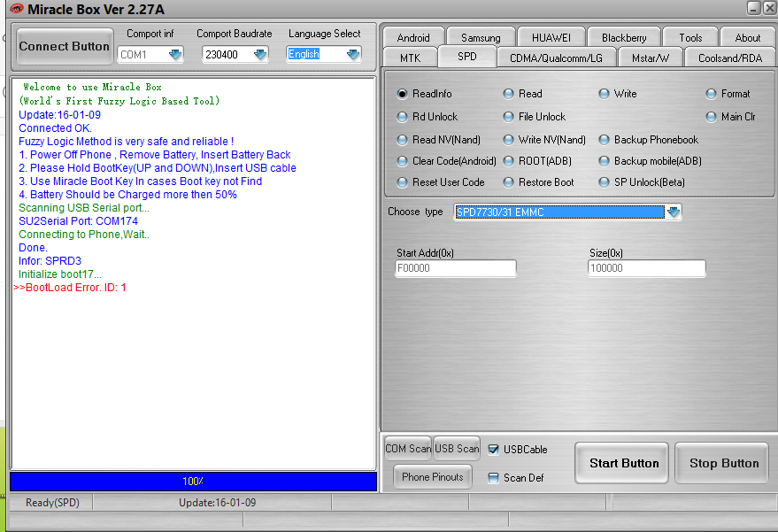Switch to the Samsung tab
The width and height of the screenshot is (778, 532).
pos(481,38)
